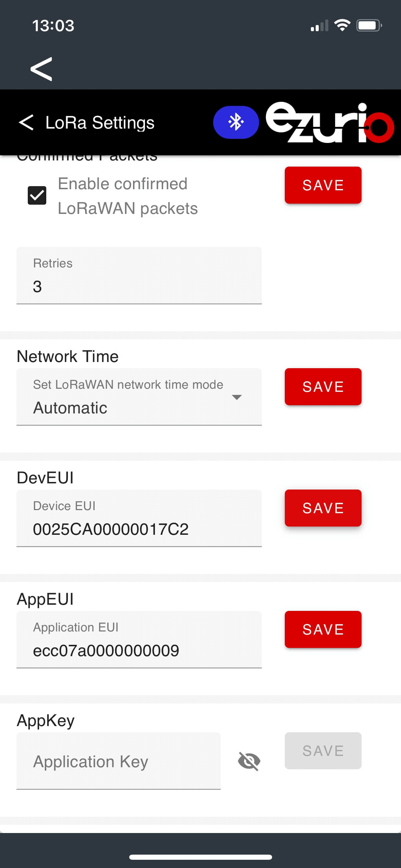Open the network time mode dropdown
This screenshot has width=401, height=868.
pyautogui.click(x=139, y=397)
